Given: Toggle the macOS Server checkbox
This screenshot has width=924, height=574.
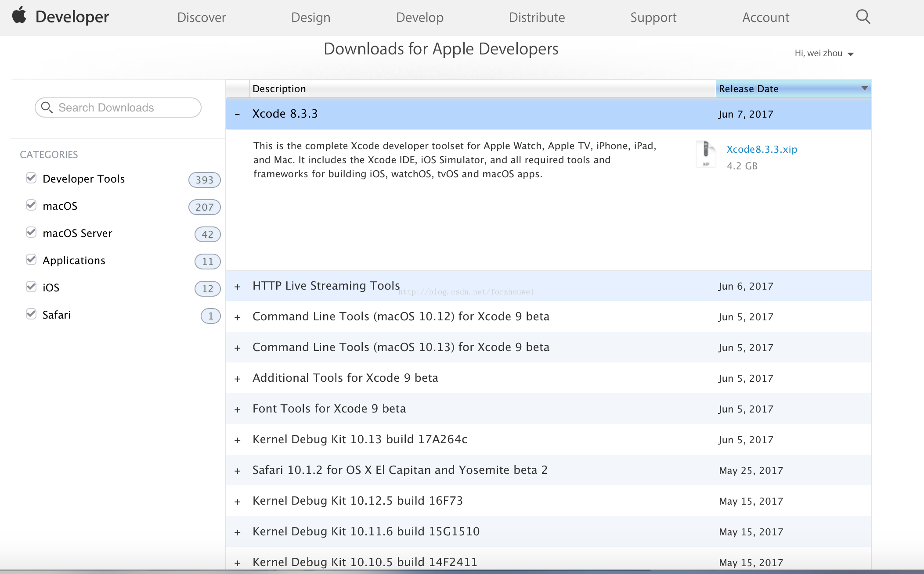Looking at the screenshot, I should (x=31, y=232).
